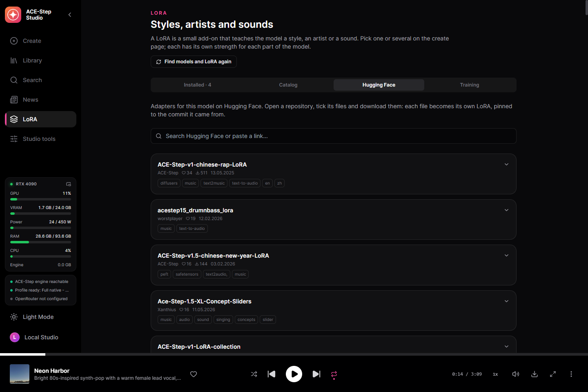The width and height of the screenshot is (588, 392).
Task: Click the concepts tag
Action: [246, 320]
